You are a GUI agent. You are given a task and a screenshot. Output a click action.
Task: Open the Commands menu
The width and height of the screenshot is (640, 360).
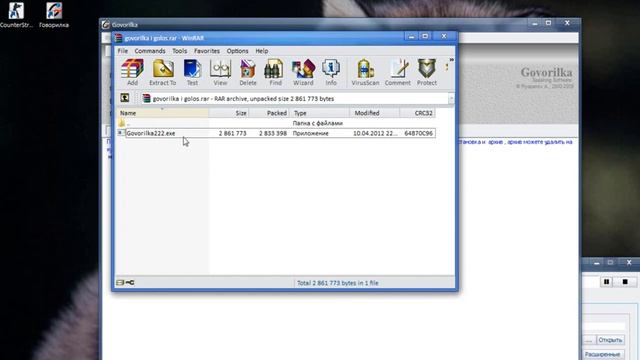pyautogui.click(x=150, y=51)
